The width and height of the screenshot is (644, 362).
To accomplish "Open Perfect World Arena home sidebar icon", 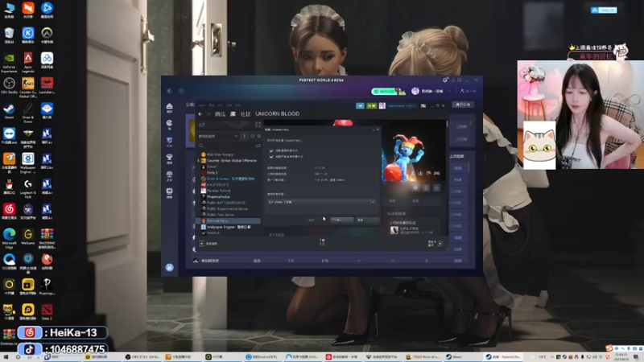I will pyautogui.click(x=169, y=108).
